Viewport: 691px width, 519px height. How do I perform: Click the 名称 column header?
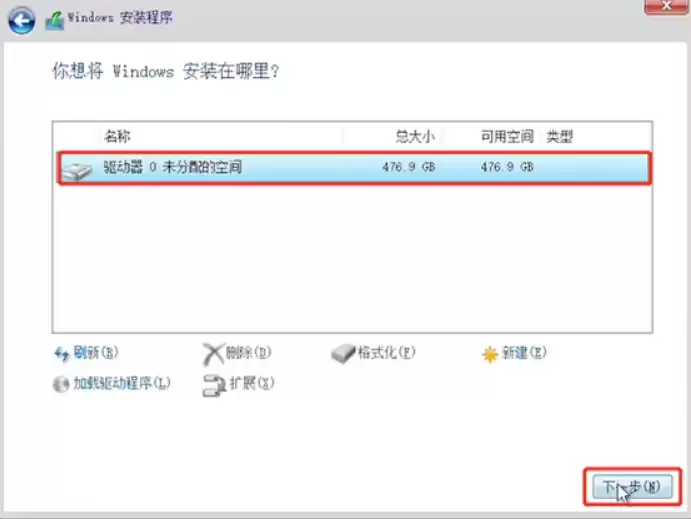click(x=117, y=137)
